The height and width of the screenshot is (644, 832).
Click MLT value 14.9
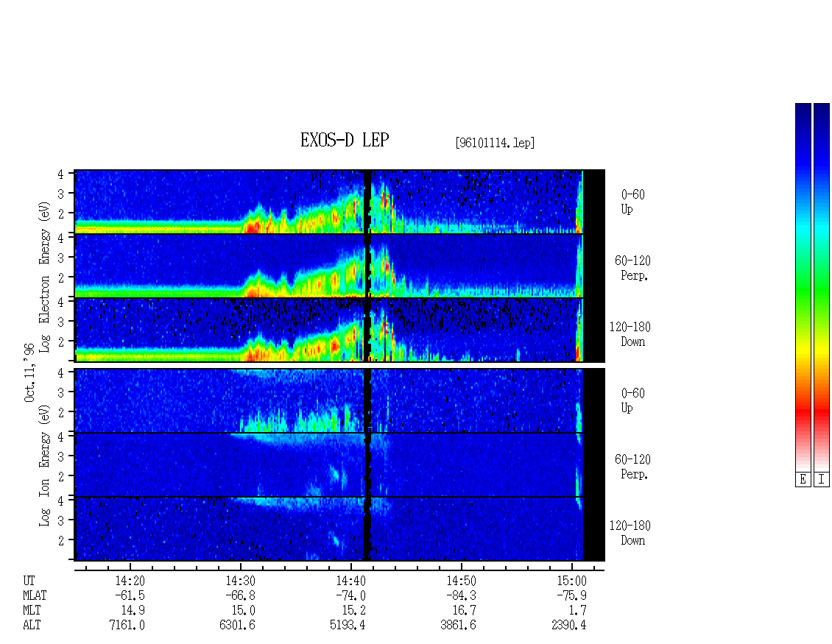133,611
